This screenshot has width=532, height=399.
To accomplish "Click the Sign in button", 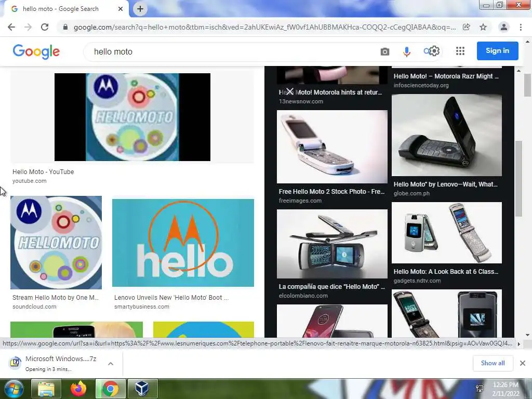I will point(497,50).
